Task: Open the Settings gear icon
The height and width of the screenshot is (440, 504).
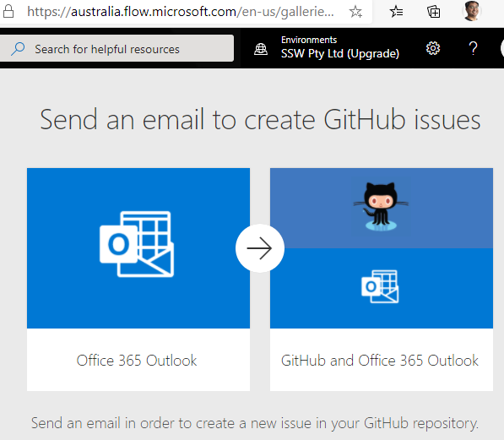Action: click(x=433, y=48)
